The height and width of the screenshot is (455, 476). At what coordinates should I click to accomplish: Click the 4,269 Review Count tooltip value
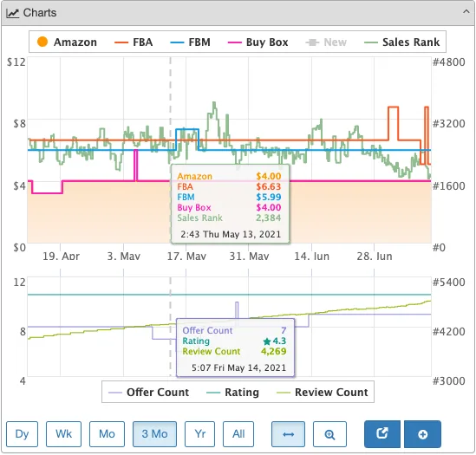click(273, 352)
